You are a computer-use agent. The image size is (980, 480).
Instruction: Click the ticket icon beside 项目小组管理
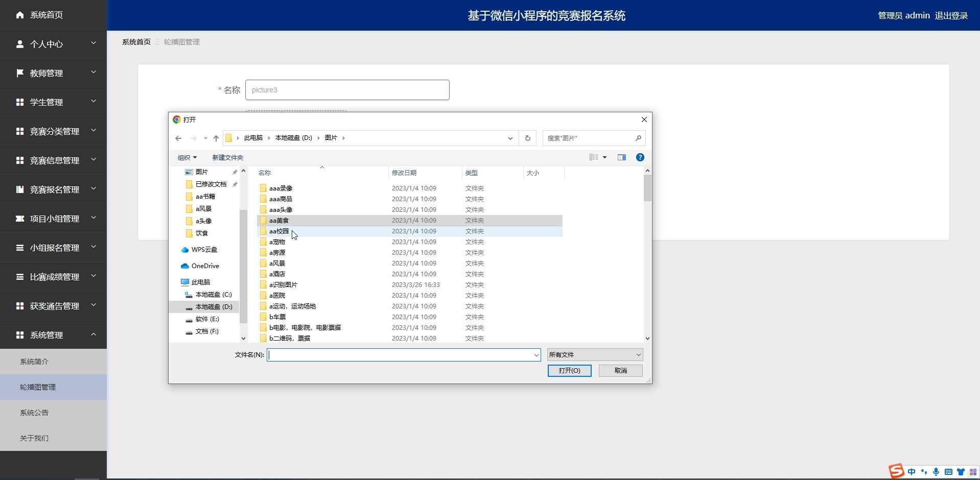[20, 219]
